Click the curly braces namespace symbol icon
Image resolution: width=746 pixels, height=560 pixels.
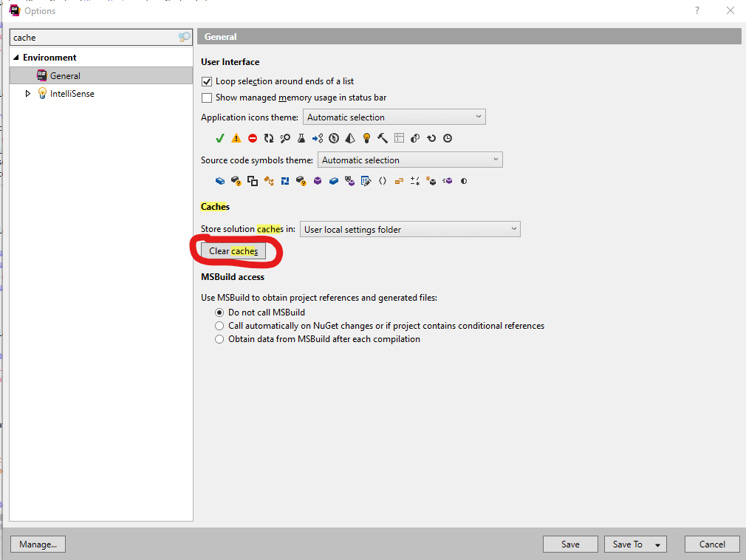(383, 181)
